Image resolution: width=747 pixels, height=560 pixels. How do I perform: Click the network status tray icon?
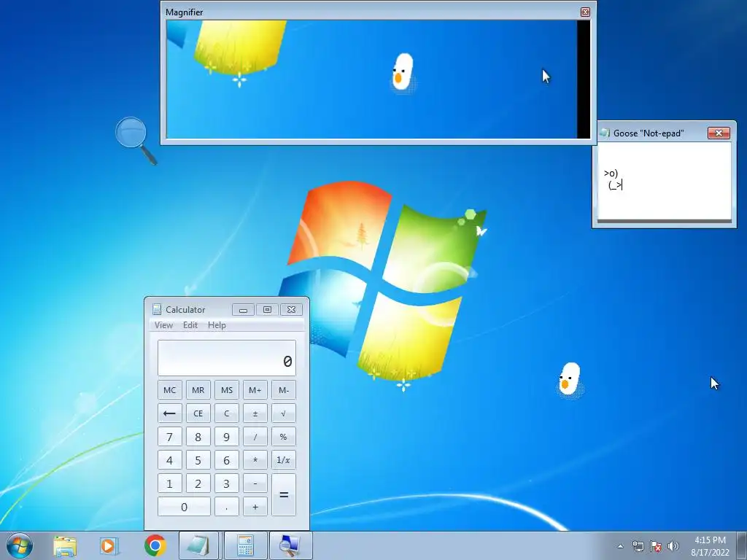[x=638, y=546]
